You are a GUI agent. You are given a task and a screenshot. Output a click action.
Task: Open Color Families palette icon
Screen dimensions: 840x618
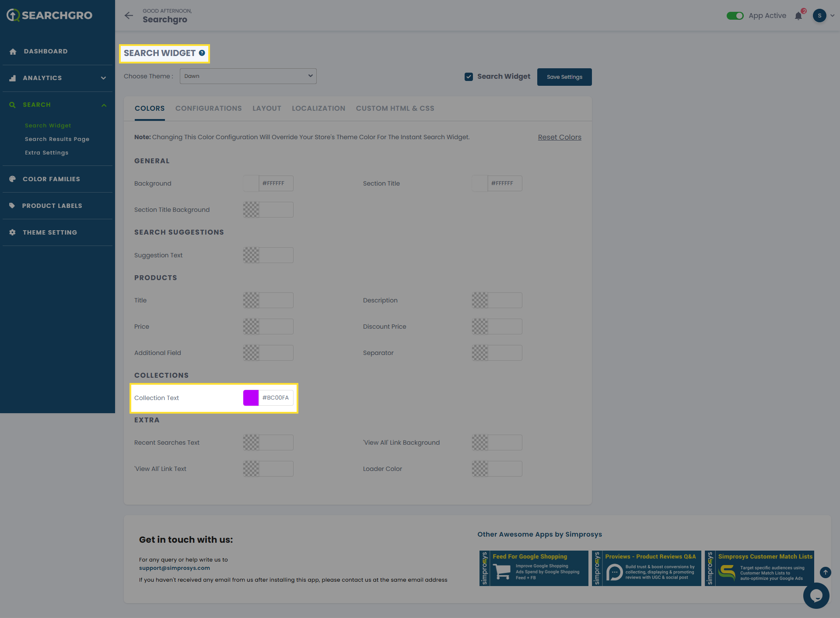click(x=12, y=179)
